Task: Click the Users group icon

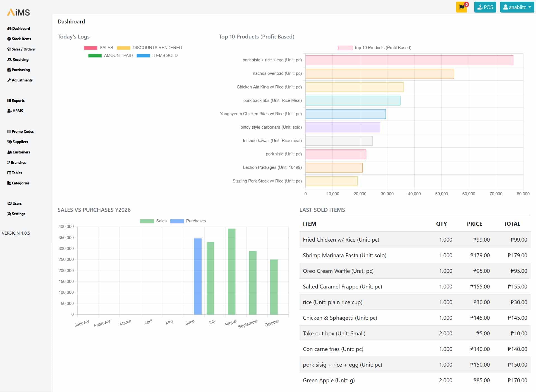Action: coord(9,203)
